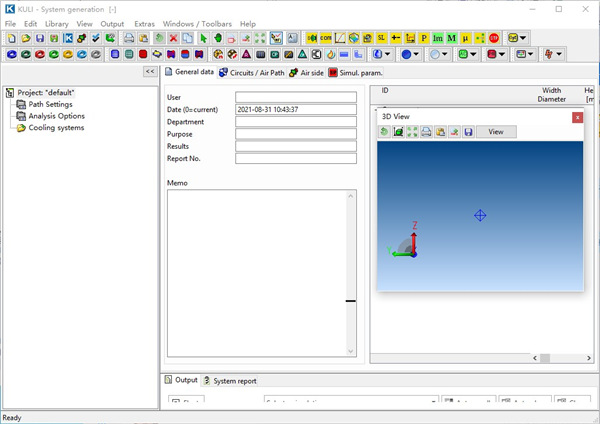
Task: Click the red STOP icon in the toolbar
Action: pos(494,38)
